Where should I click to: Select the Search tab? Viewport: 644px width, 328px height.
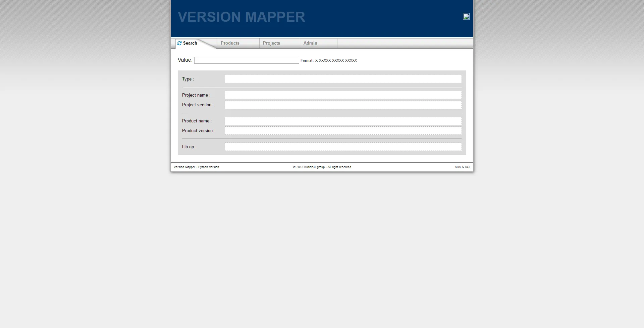point(196,43)
